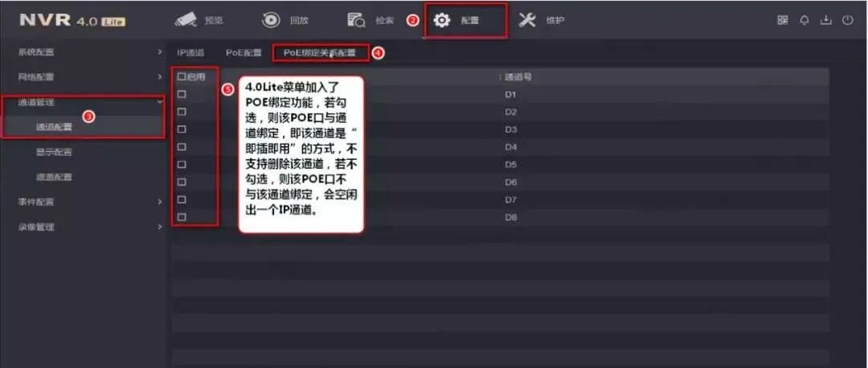Select 遮盖配置 in the sidebar
The width and height of the screenshot is (868, 368).
54,177
